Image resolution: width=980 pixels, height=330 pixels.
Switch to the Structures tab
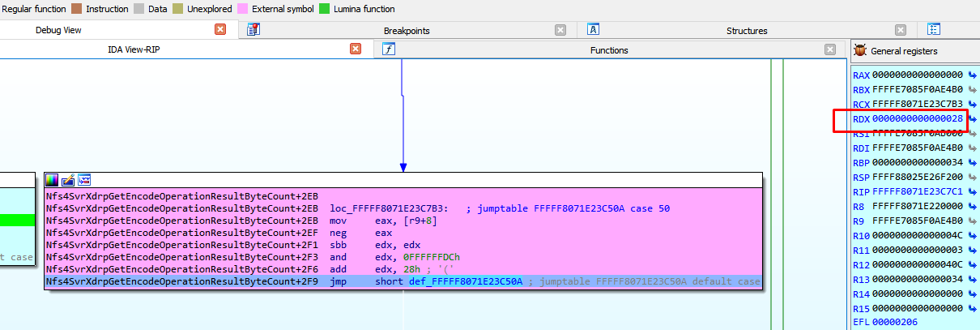click(x=746, y=31)
